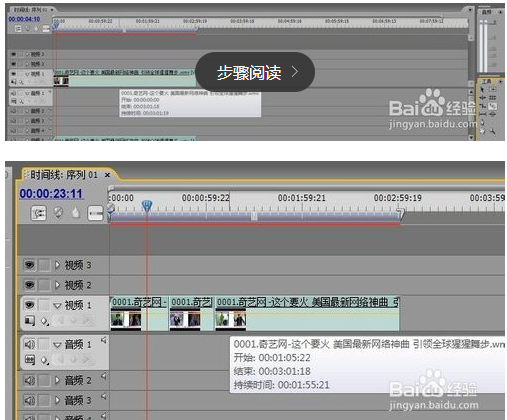Expand the 视频 2 track, large timeline
Screen dimensions: 507x420
(x=57, y=285)
